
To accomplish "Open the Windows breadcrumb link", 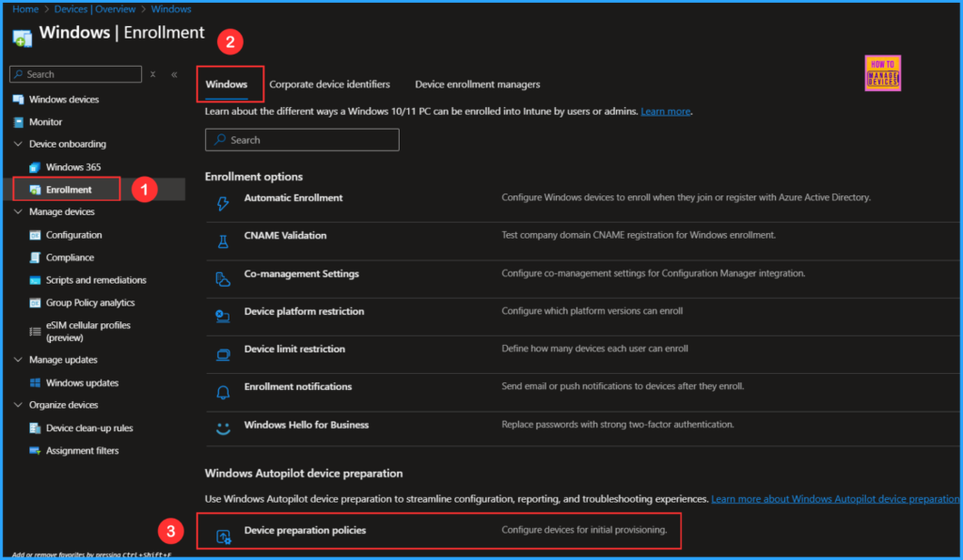I will coord(171,9).
